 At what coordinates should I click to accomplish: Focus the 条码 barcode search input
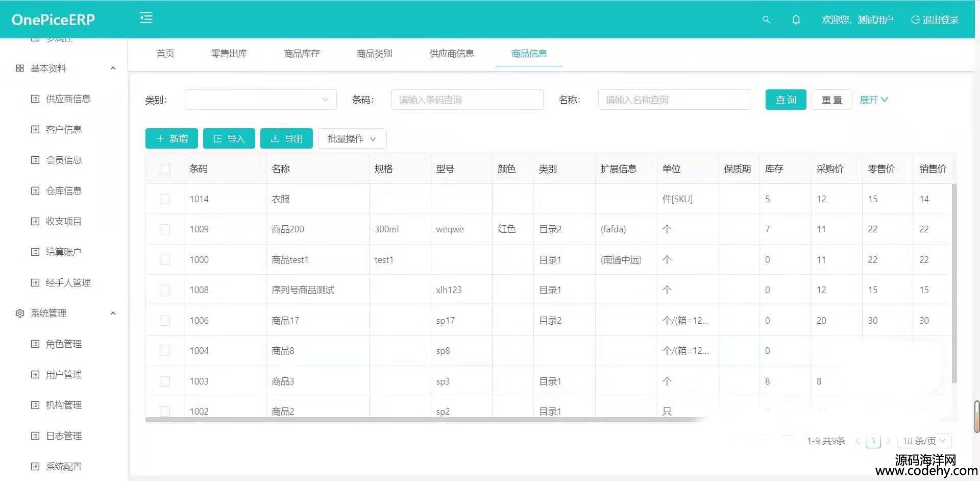click(x=467, y=100)
